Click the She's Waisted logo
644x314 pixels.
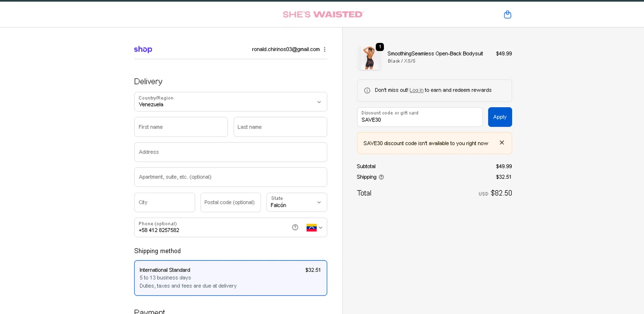click(323, 15)
